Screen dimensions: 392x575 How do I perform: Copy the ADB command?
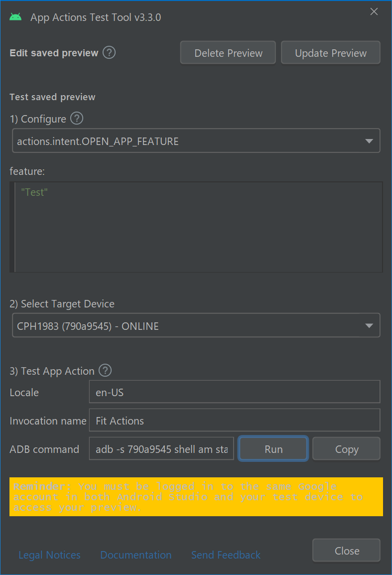point(347,449)
